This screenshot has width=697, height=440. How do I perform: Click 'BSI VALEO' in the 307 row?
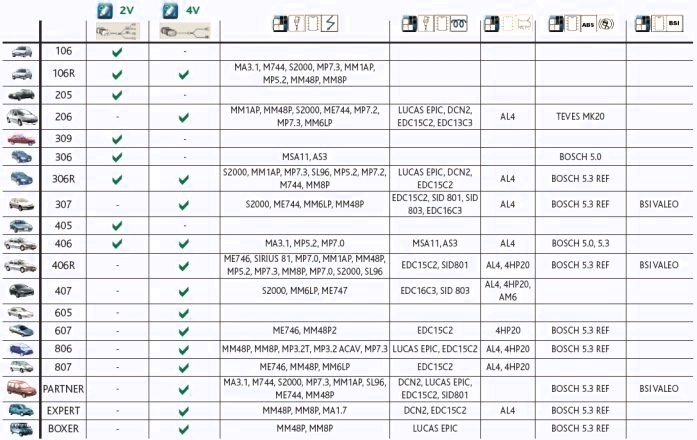[x=659, y=204]
